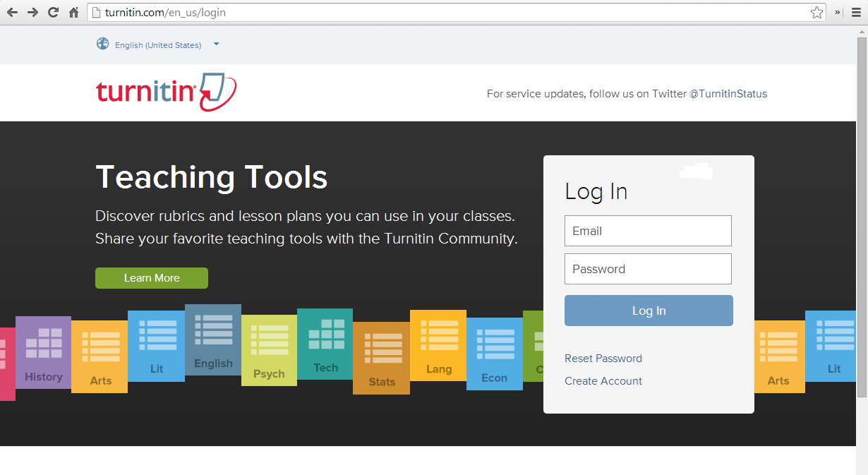Open the browser home page icon

[73, 12]
